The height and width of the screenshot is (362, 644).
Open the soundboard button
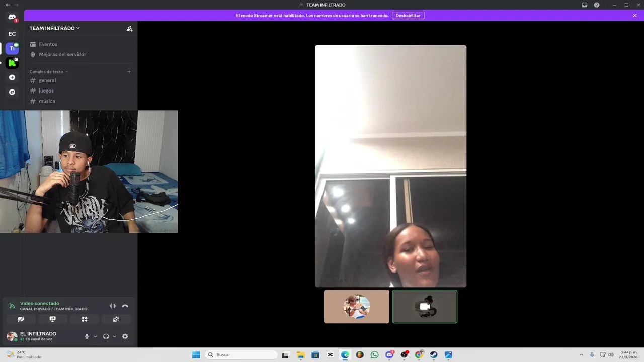116,319
